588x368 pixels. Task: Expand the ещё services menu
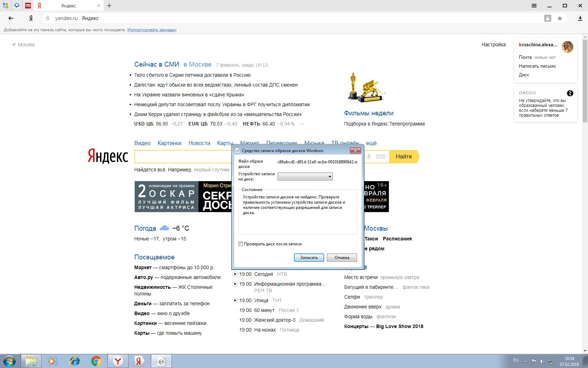pos(371,143)
